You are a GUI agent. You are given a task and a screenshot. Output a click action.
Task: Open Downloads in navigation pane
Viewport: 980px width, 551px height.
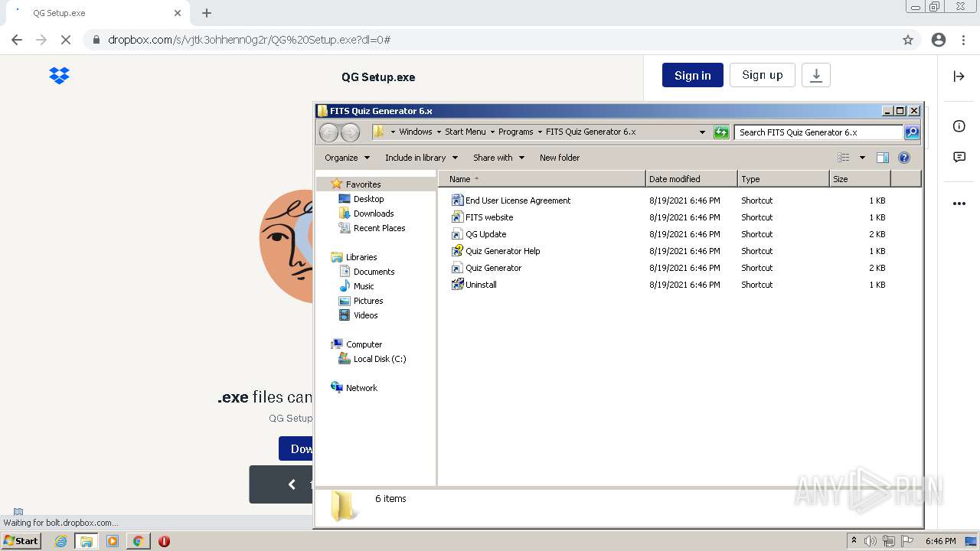(374, 214)
